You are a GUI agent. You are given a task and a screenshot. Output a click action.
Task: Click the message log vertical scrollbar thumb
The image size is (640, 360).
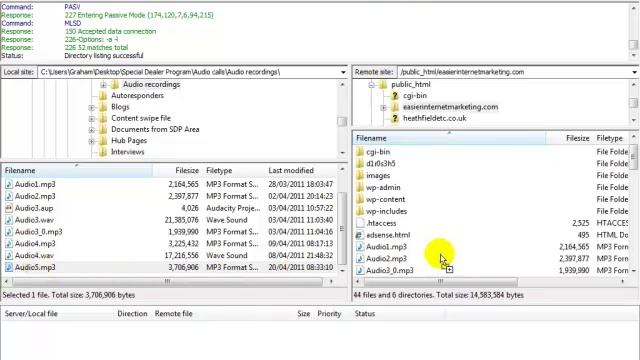(x=633, y=44)
